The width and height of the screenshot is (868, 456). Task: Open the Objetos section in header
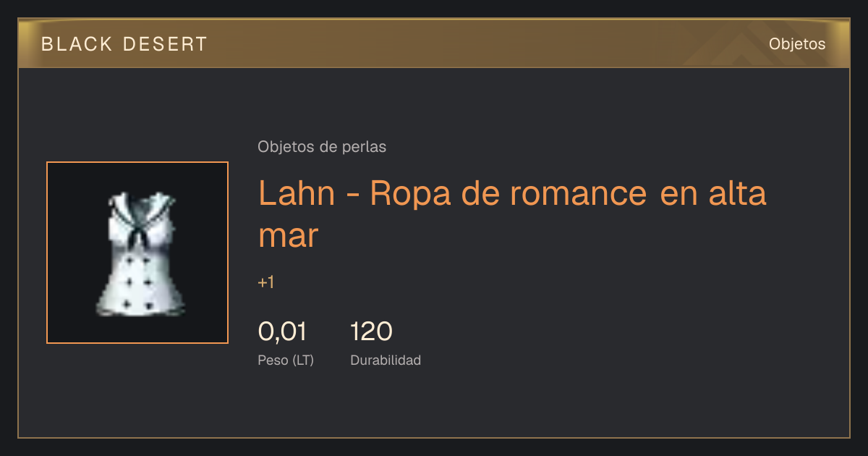(x=797, y=44)
